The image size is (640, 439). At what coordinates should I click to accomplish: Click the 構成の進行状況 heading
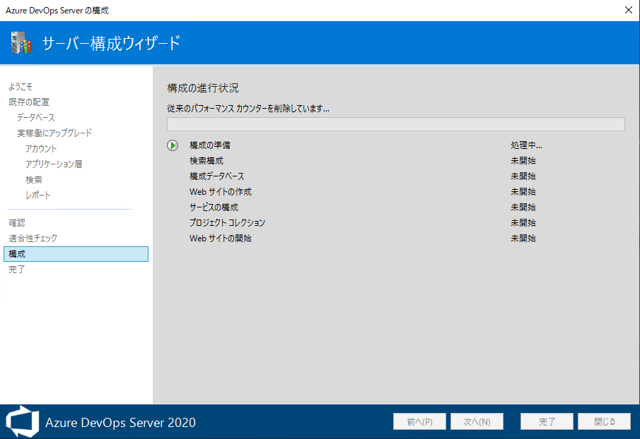point(203,88)
